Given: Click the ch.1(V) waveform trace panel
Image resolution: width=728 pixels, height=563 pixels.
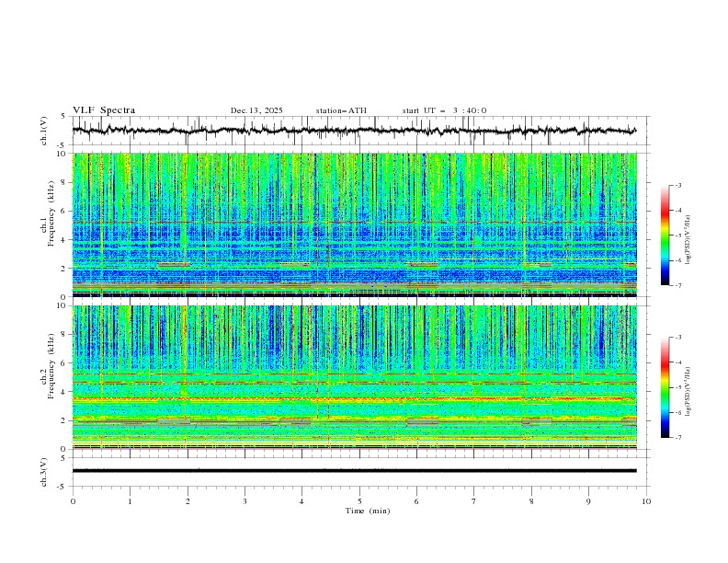Looking at the screenshot, I should (358, 131).
